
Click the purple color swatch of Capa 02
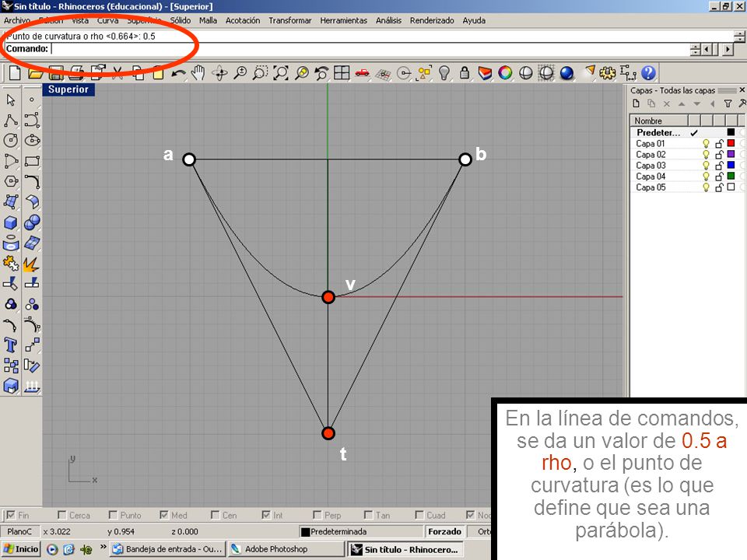click(731, 154)
